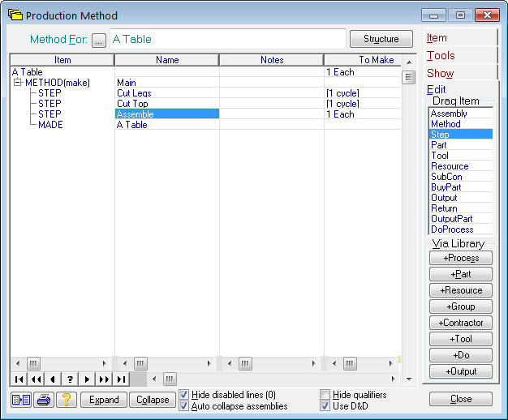The width and height of the screenshot is (508, 420).
Task: Click the next record arrow button
Action: pyautogui.click(x=87, y=379)
